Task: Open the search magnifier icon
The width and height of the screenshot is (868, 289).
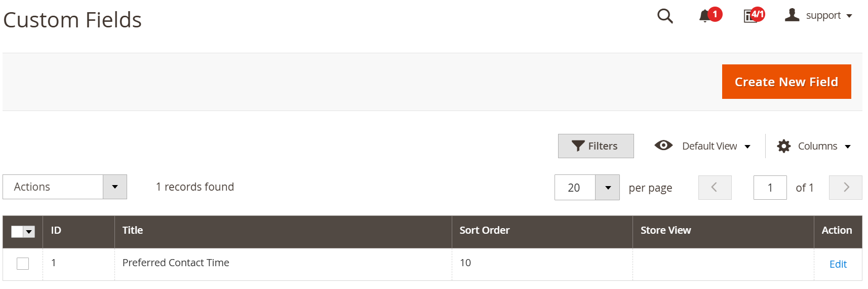Action: tap(665, 16)
